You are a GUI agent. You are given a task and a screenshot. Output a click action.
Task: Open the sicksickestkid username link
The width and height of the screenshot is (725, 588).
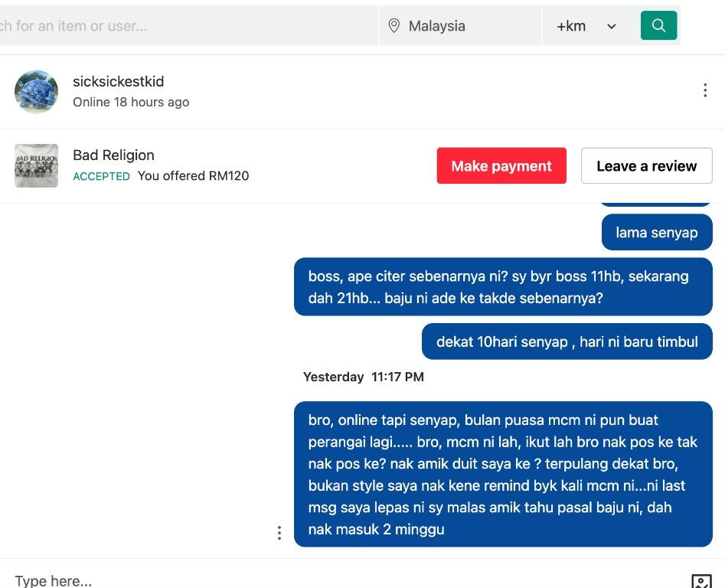[118, 81]
